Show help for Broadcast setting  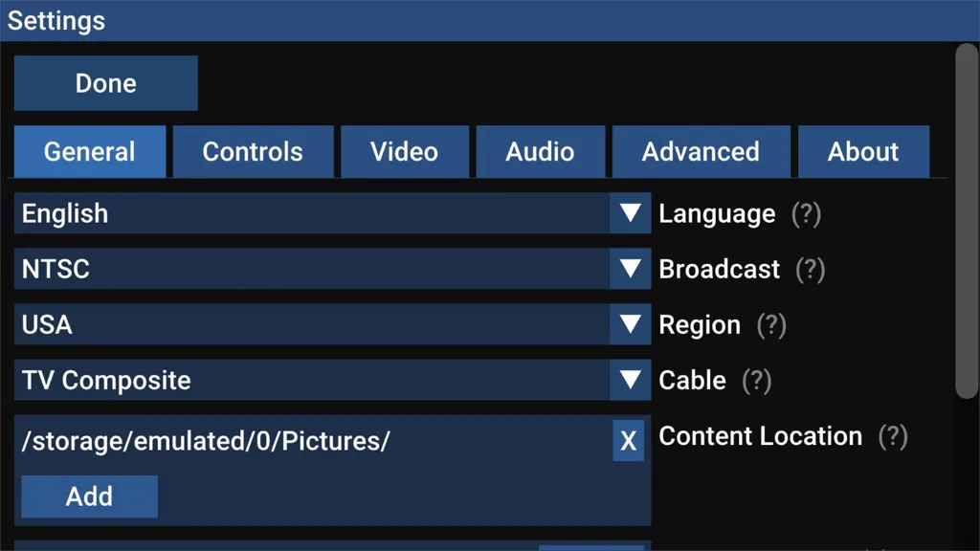coord(811,270)
